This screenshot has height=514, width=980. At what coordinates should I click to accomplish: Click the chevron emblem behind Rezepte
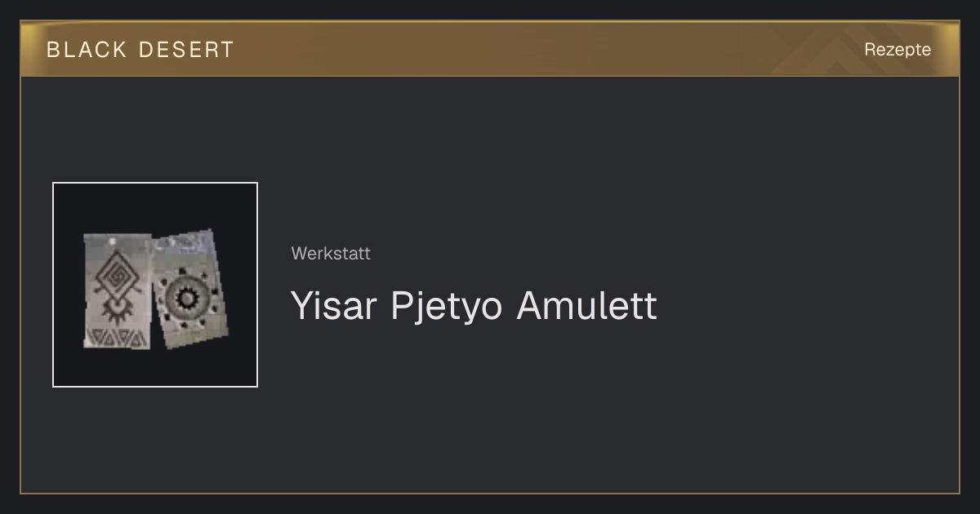pyautogui.click(x=841, y=51)
